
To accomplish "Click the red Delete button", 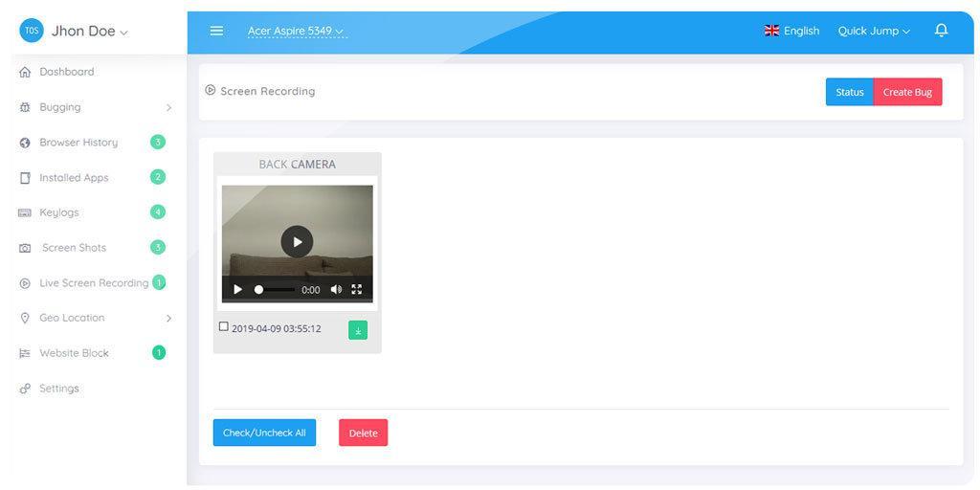I will coord(363,433).
